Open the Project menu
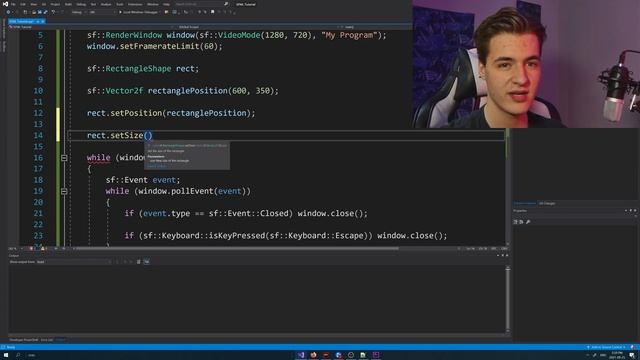640x360 pixels. tap(55, 4)
